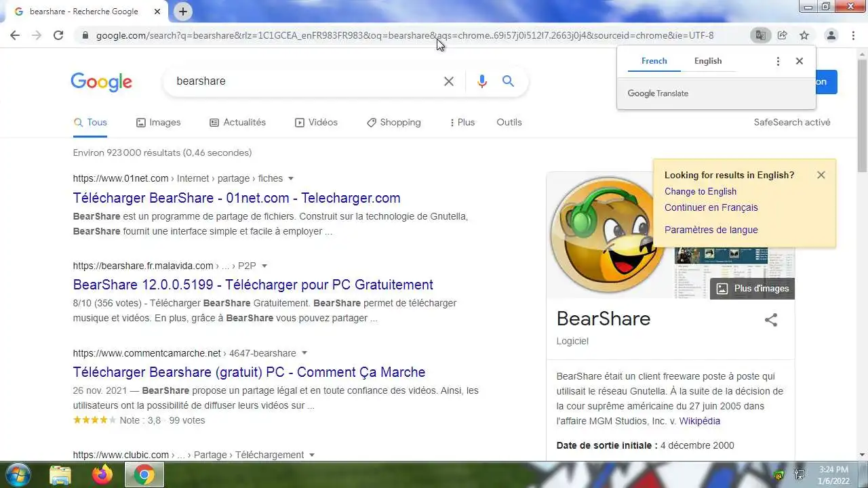The image size is (868, 488).
Task: Click 'Continuer en Français' link
Action: click(711, 208)
